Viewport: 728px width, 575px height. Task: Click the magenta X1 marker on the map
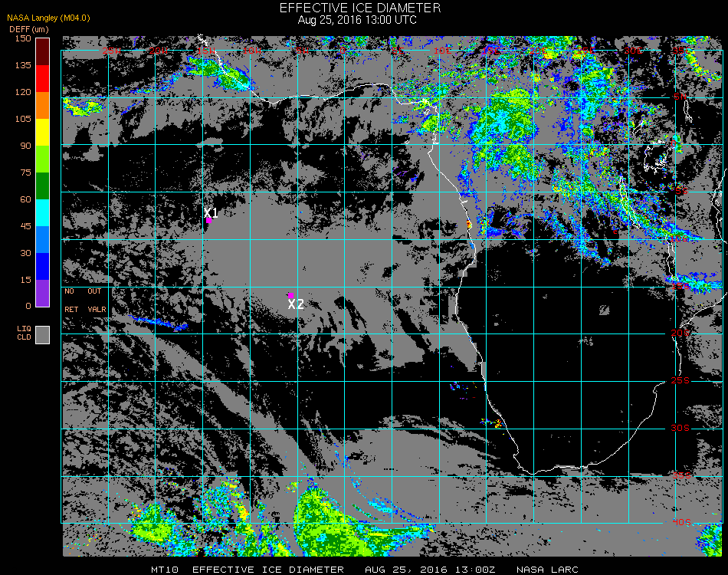209,221
